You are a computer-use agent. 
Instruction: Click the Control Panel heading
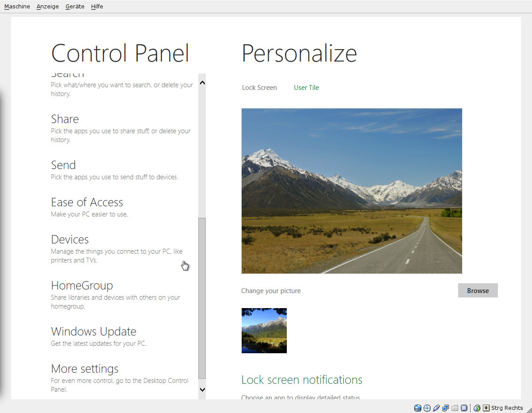tap(120, 54)
